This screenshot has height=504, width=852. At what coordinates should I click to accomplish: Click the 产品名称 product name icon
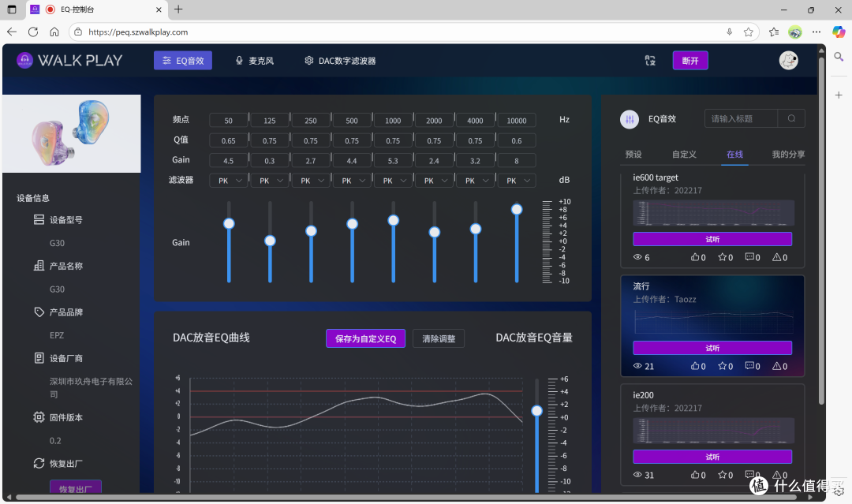click(39, 266)
